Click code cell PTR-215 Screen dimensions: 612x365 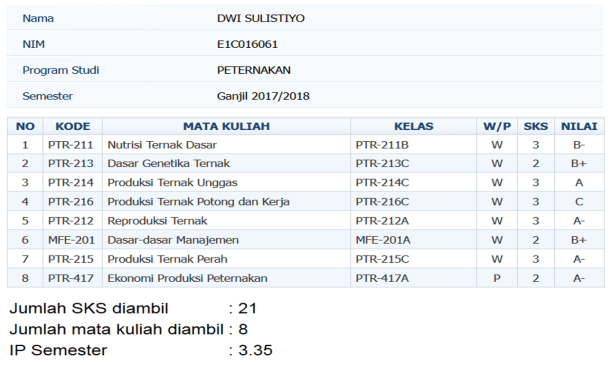pyautogui.click(x=71, y=259)
